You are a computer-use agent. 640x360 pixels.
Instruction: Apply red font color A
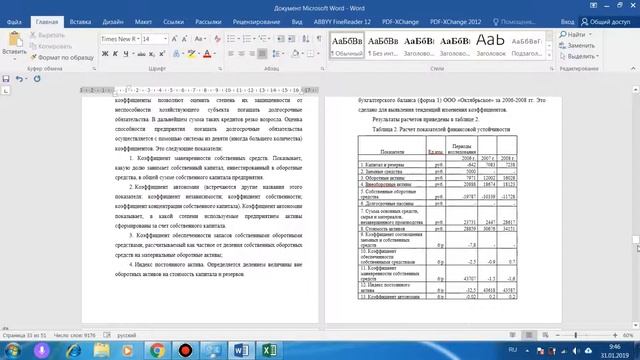tap(207, 53)
